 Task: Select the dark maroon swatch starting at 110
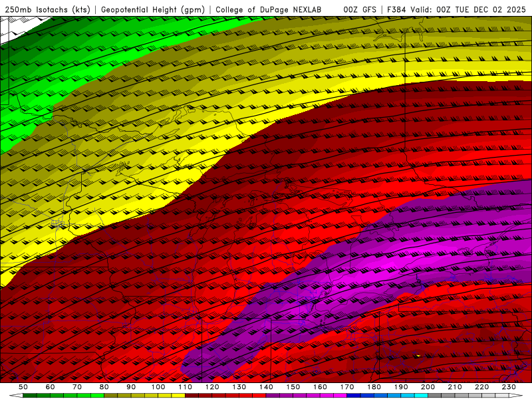tap(192, 396)
